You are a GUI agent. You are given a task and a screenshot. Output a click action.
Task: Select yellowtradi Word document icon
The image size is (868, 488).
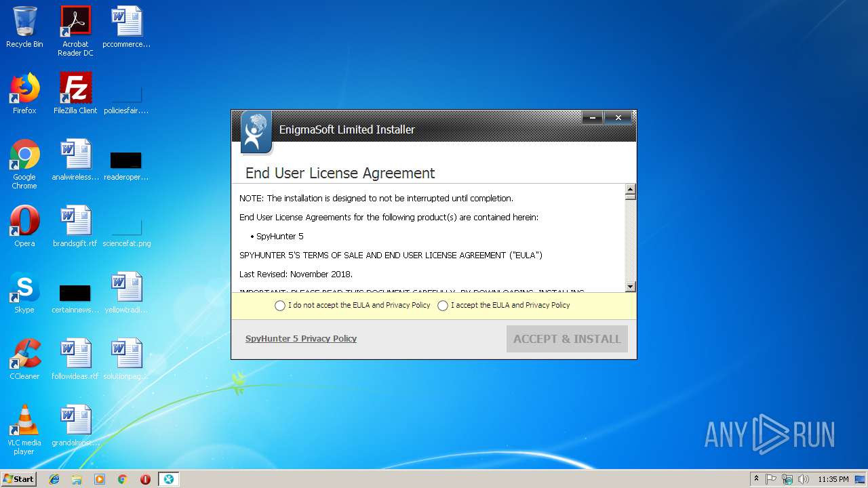click(x=126, y=293)
